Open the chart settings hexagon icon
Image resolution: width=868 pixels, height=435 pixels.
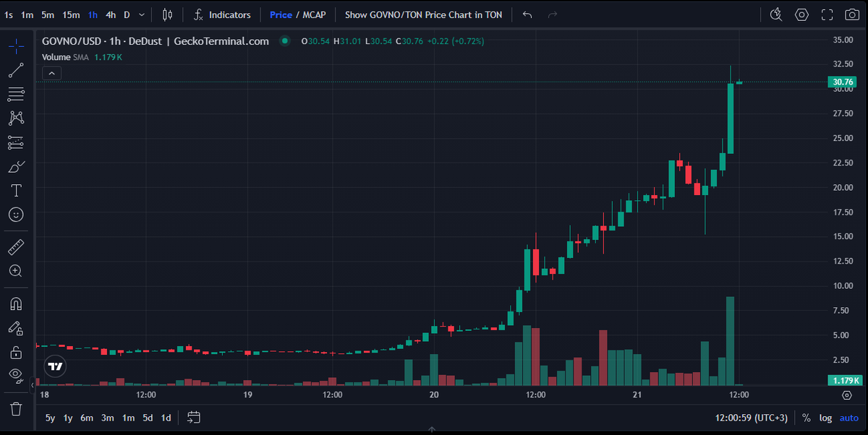click(x=801, y=14)
